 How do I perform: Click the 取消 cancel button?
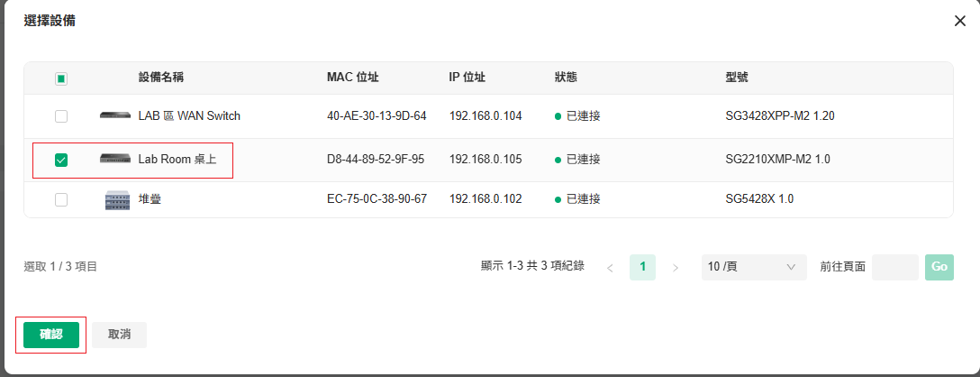(x=120, y=335)
